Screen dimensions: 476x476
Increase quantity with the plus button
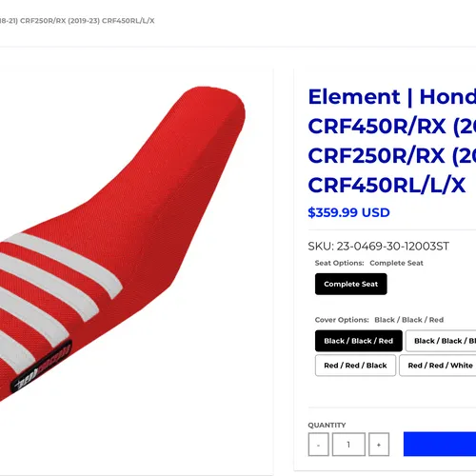(x=379, y=445)
